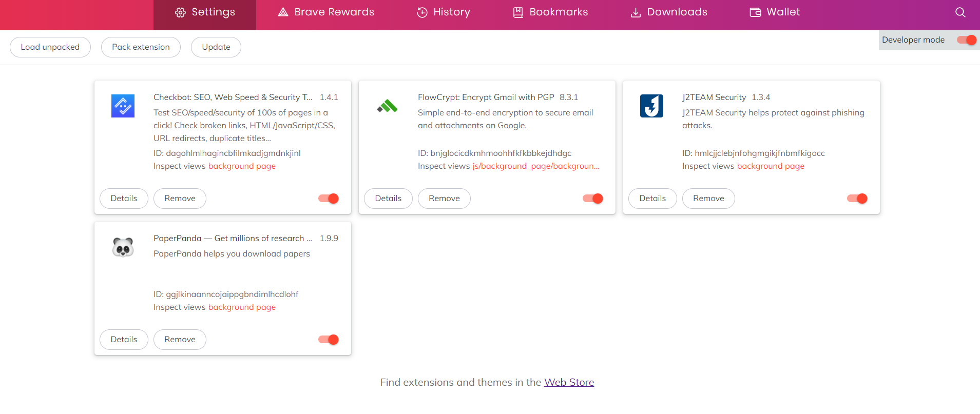Go to the Bookmarks tab
This screenshot has width=980, height=414.
pyautogui.click(x=550, y=12)
